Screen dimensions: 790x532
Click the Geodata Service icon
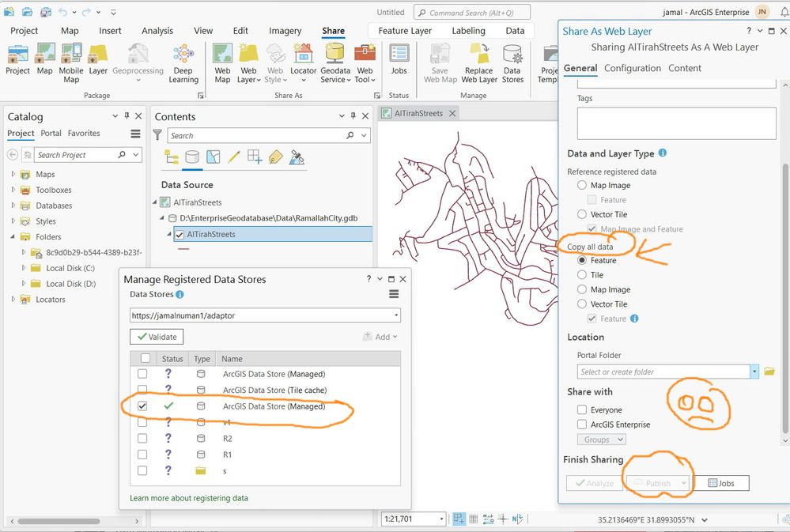(335, 54)
